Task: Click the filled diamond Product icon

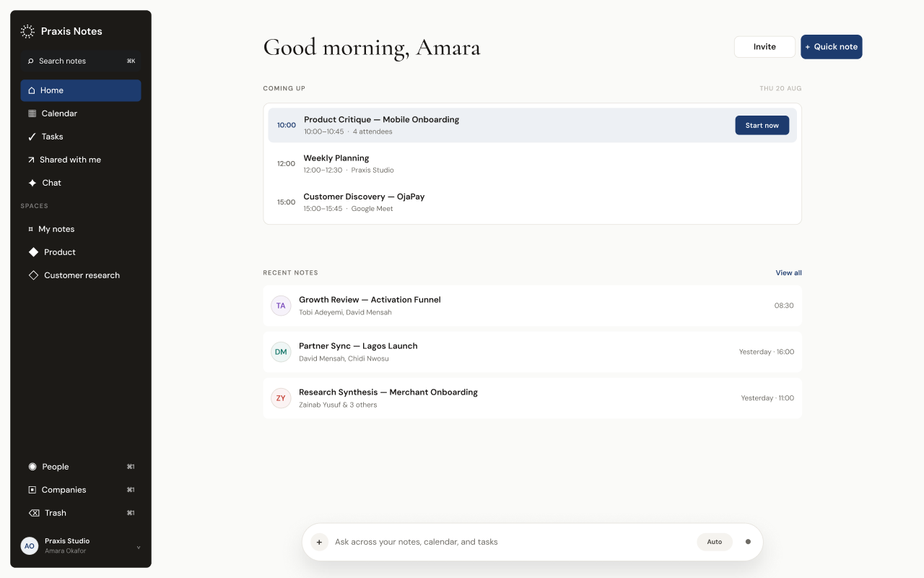Action: pyautogui.click(x=33, y=252)
